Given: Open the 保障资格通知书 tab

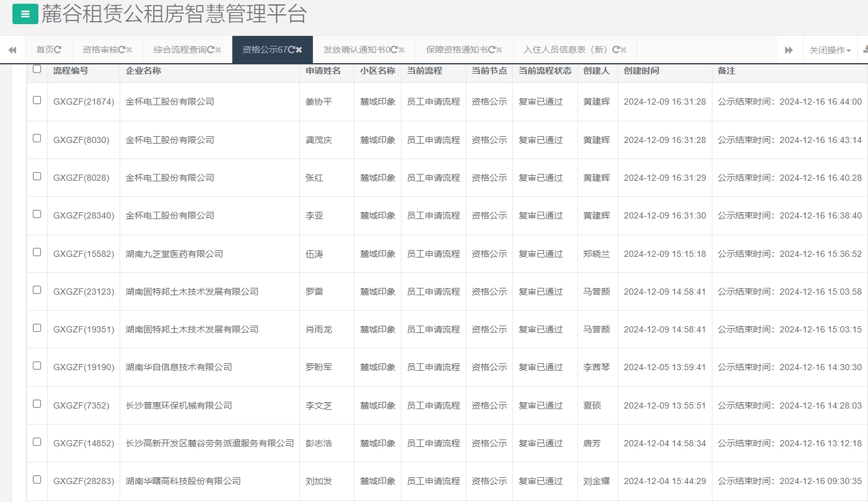Looking at the screenshot, I should [458, 50].
